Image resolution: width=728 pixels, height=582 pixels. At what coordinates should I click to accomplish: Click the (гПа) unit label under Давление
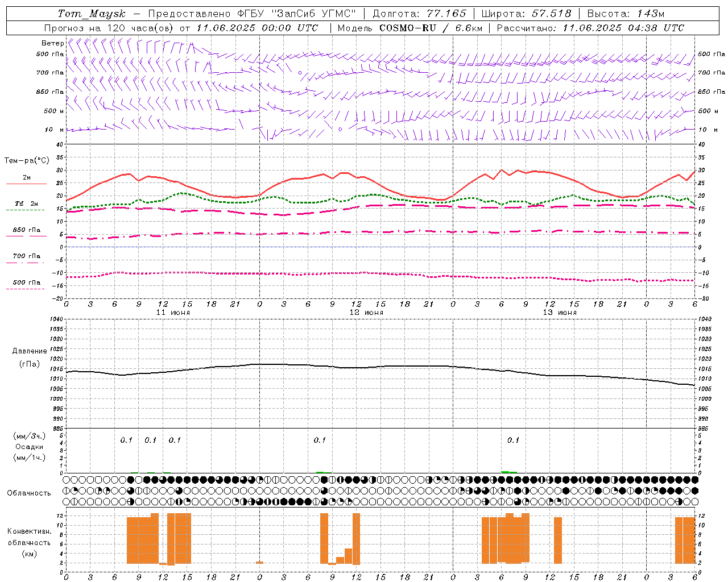(30, 364)
